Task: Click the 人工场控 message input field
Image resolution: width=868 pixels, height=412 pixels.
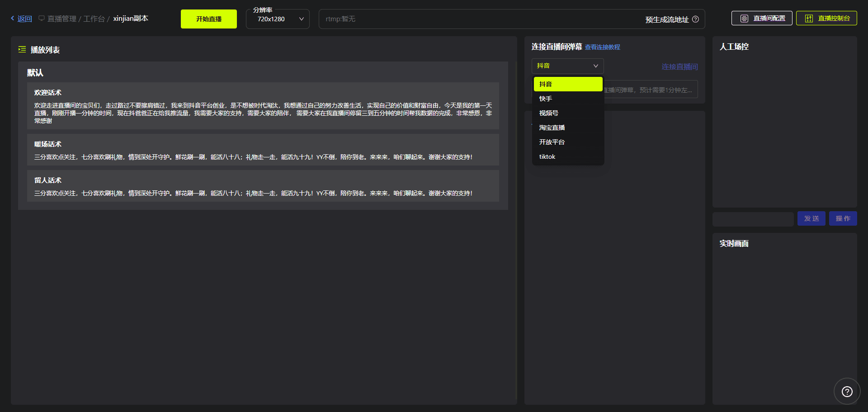Action: pyautogui.click(x=753, y=219)
